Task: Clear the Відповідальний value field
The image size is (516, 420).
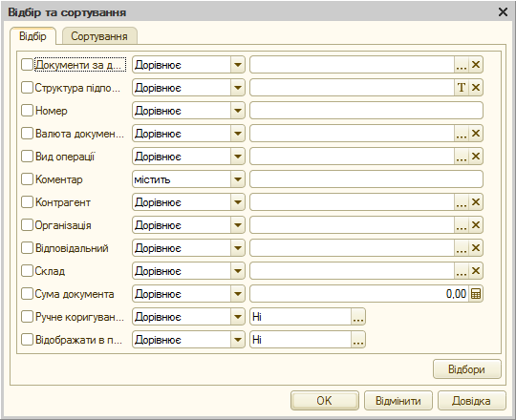Action: (476, 248)
